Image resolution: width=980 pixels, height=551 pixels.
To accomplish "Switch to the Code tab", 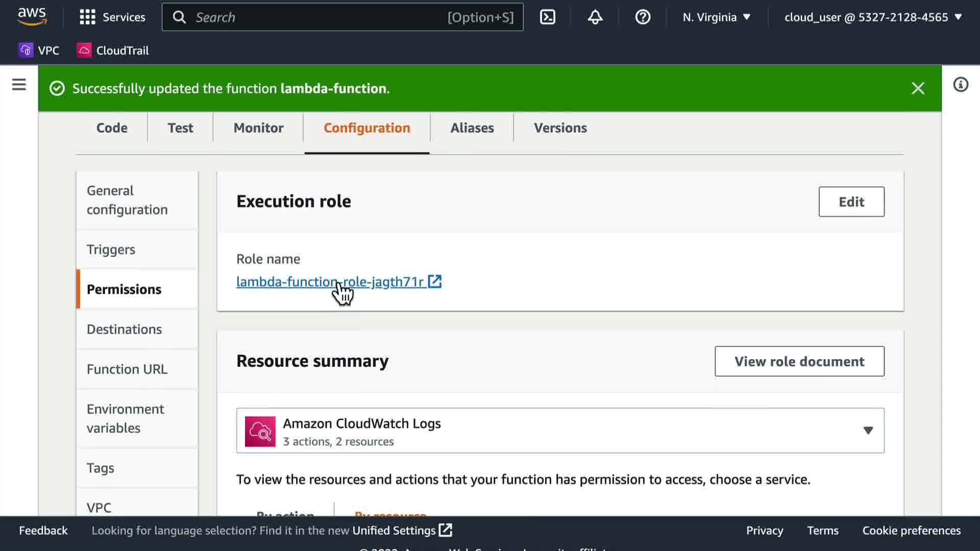I will pyautogui.click(x=112, y=128).
